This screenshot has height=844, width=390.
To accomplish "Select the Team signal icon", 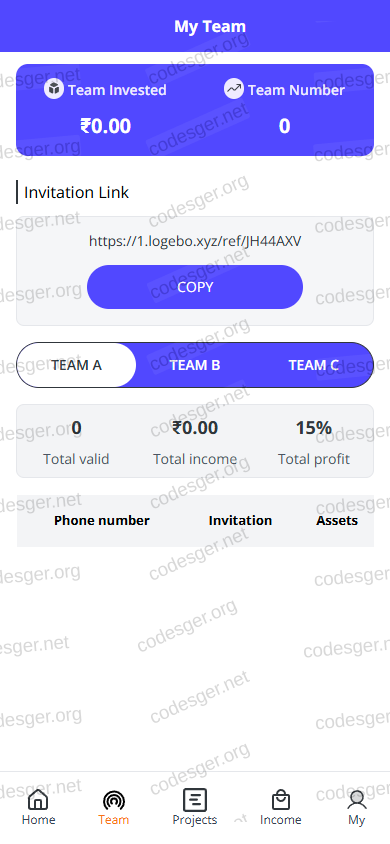I will 114,800.
